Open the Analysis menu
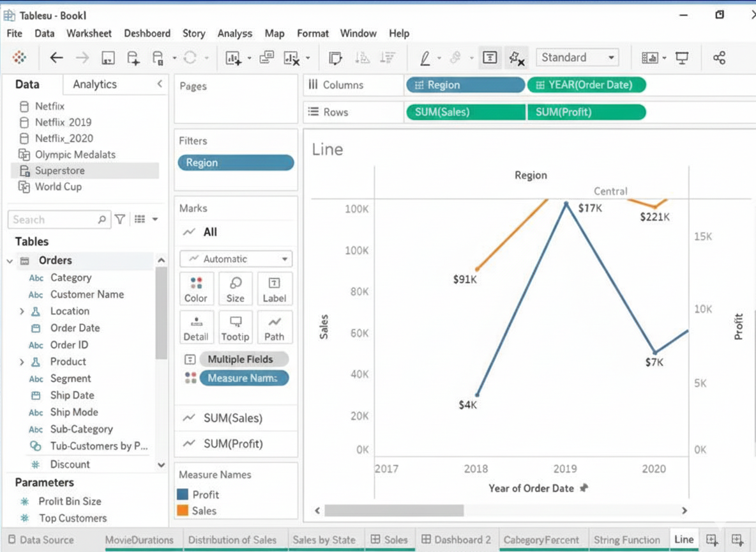This screenshot has width=756, height=552. [x=234, y=33]
